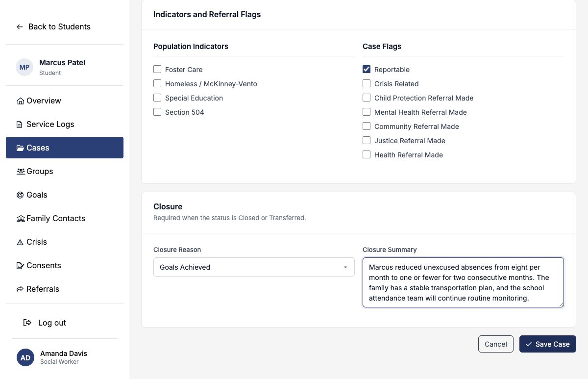The width and height of the screenshot is (588, 379).
Task: Select the Cases menu item
Action: point(65,148)
